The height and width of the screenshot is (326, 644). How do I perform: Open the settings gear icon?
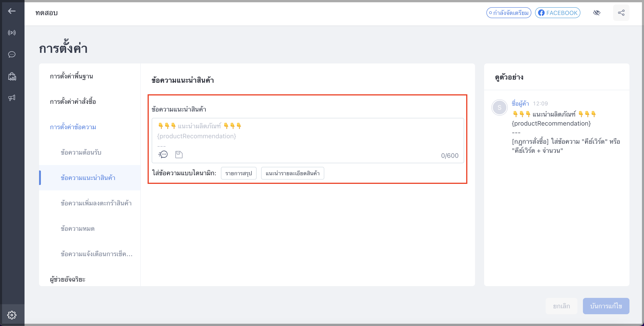point(12,315)
